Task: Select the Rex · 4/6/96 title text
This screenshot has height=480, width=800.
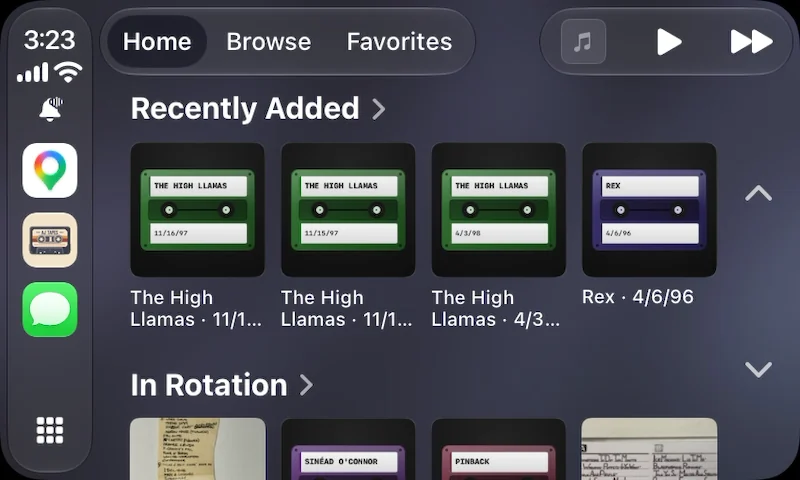Action: (638, 296)
